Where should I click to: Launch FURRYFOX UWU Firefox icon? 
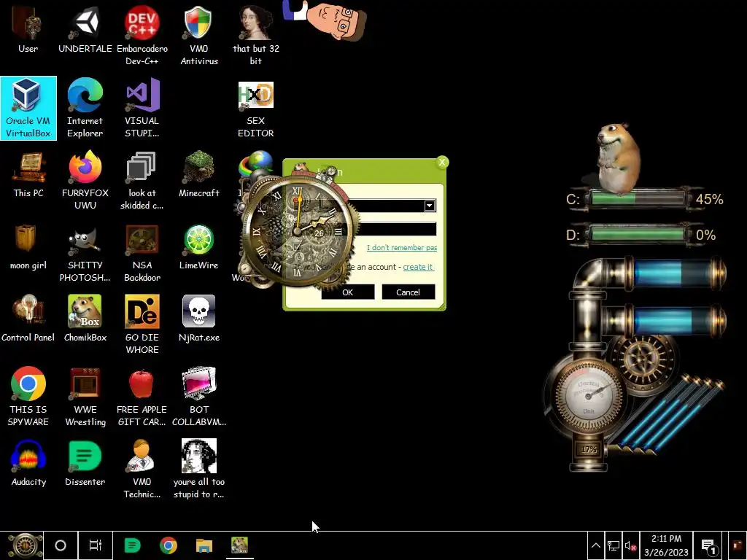pyautogui.click(x=85, y=181)
